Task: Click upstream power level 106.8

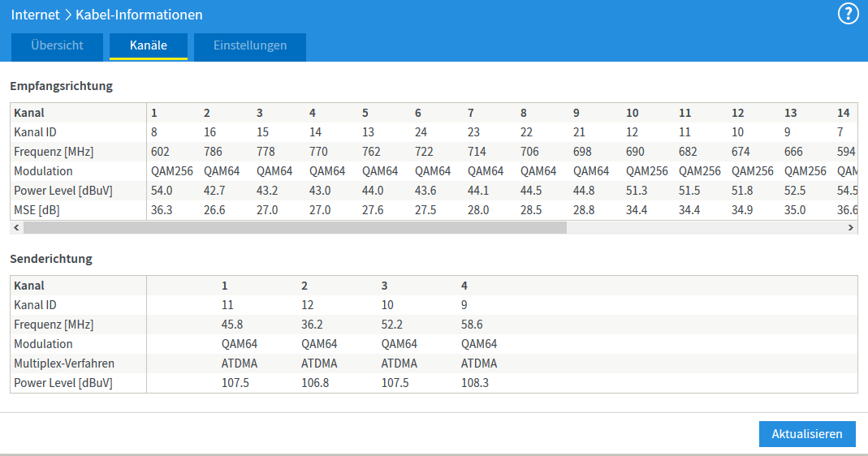Action: 315,383
